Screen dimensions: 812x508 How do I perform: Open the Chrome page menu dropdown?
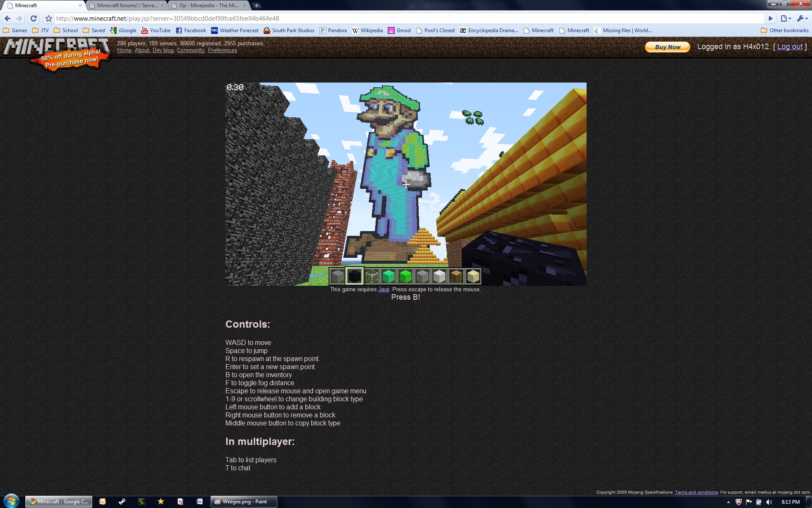pyautogui.click(x=785, y=18)
